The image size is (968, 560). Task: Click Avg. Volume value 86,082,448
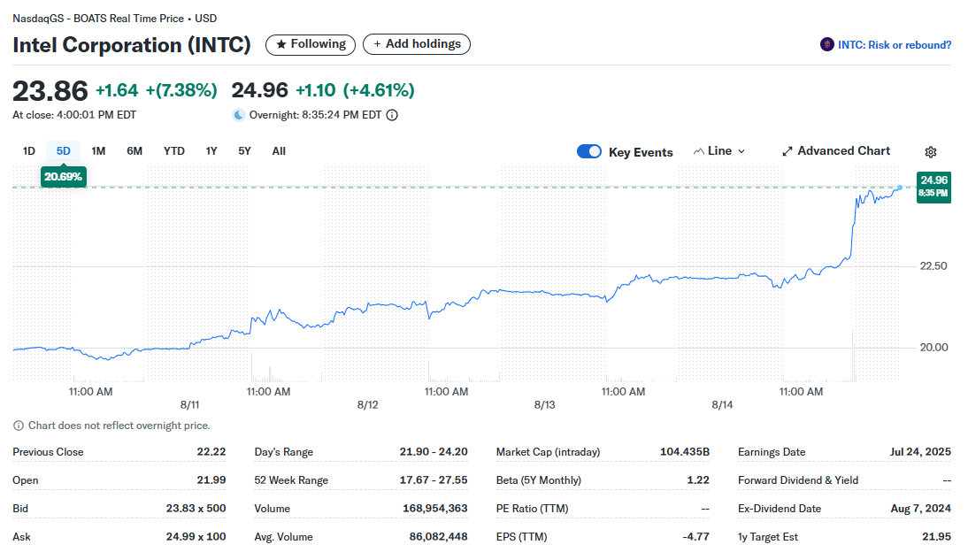coord(438,537)
